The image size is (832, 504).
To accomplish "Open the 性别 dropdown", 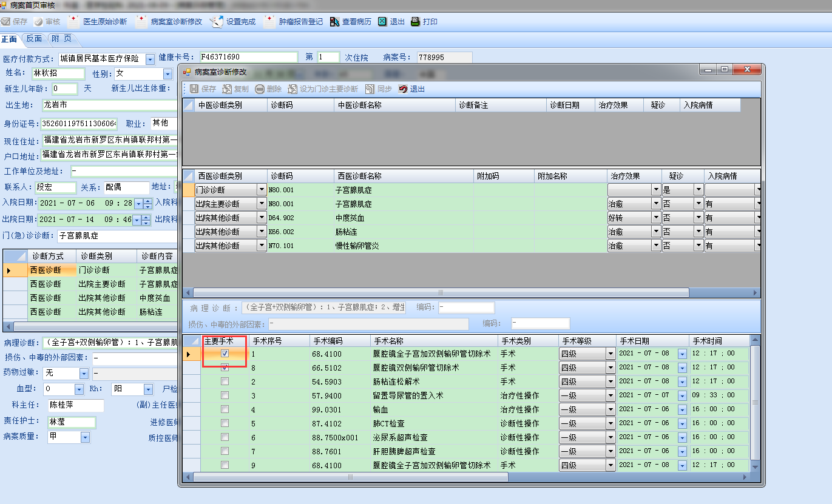I will (168, 74).
